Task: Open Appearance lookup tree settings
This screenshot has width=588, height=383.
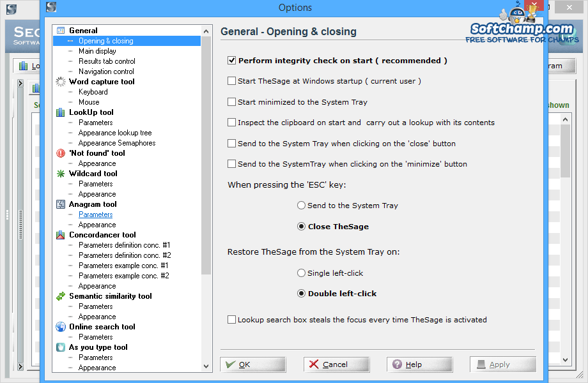Action: [115, 133]
